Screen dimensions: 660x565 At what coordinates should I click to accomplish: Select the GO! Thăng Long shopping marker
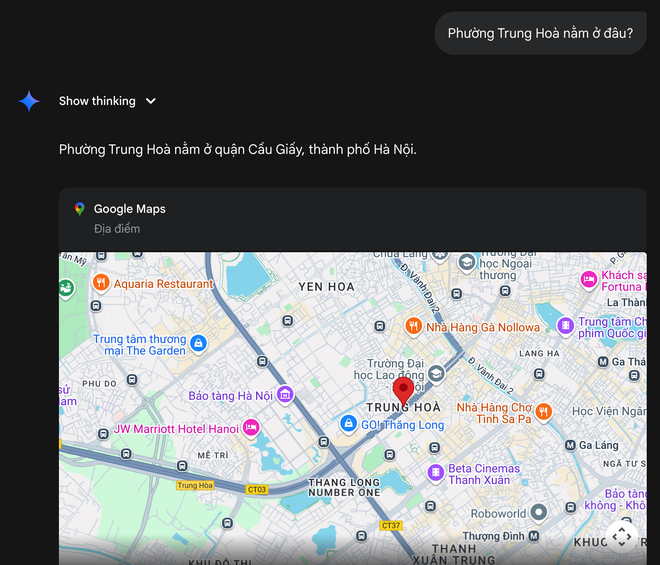click(348, 424)
